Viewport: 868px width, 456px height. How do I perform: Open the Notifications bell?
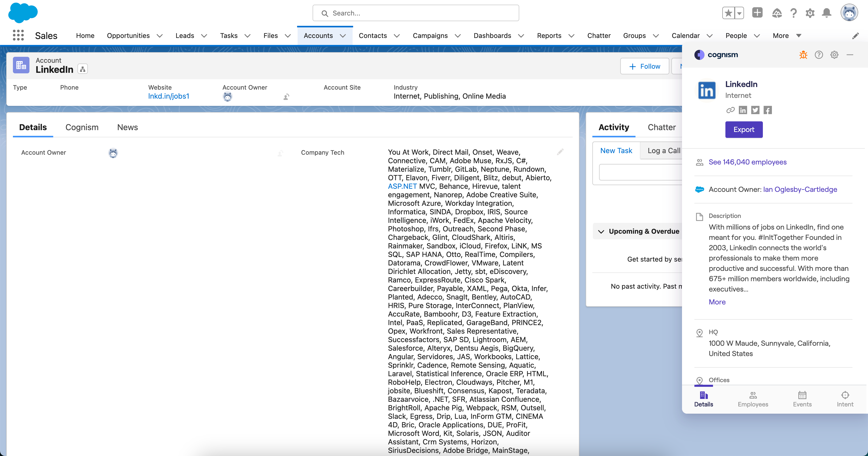coord(827,13)
